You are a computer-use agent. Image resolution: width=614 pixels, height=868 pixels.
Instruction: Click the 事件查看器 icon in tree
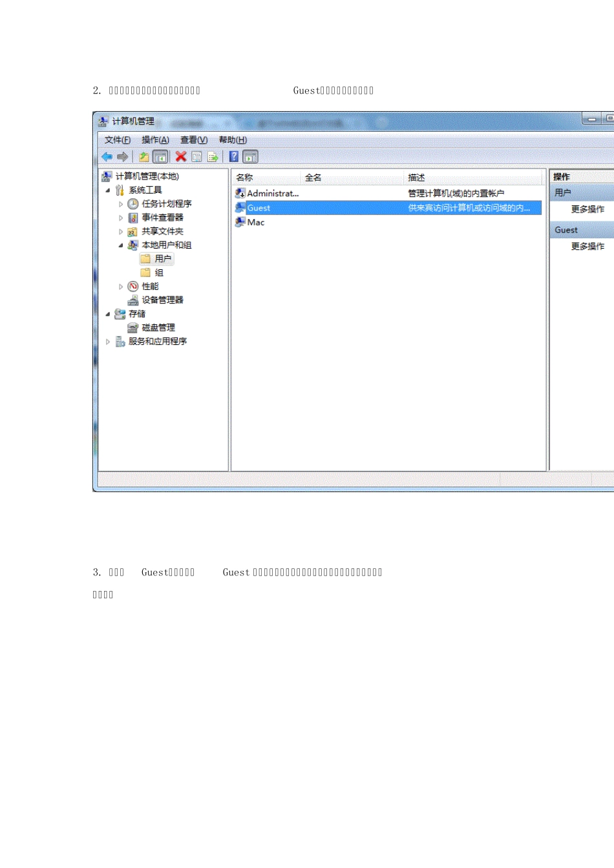pyautogui.click(x=133, y=218)
